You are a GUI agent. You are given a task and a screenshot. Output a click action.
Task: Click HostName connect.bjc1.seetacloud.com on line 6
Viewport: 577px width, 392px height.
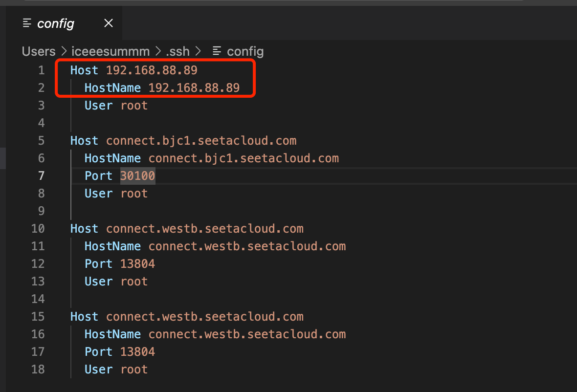(x=211, y=158)
